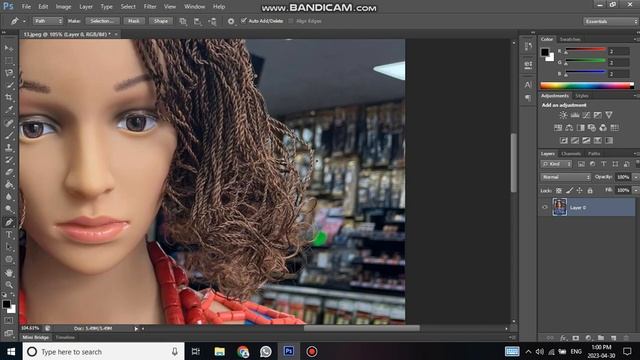Toggle lock position
Screen dimensions: 640x360
pyautogui.click(x=580, y=191)
